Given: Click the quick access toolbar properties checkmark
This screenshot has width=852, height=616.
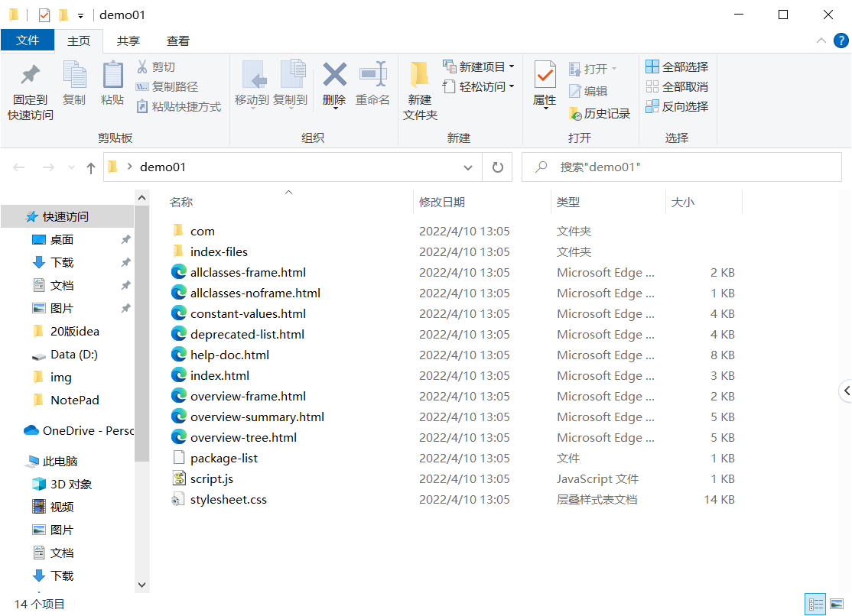Looking at the screenshot, I should (x=44, y=15).
